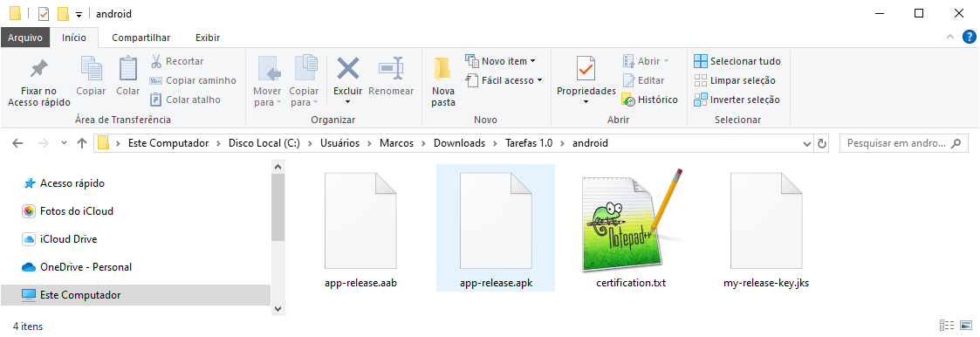Expand address bar history dropdown
980x337 pixels.
point(807,143)
